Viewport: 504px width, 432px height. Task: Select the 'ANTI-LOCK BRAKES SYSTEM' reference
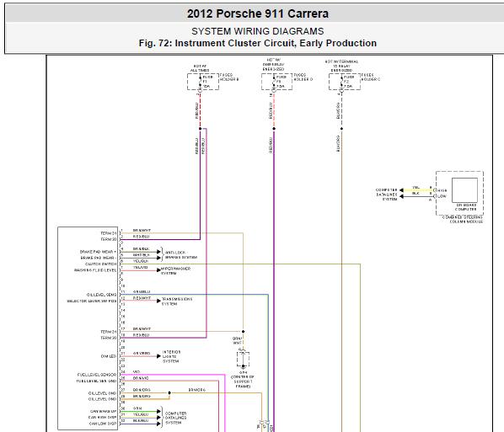pos(181,255)
